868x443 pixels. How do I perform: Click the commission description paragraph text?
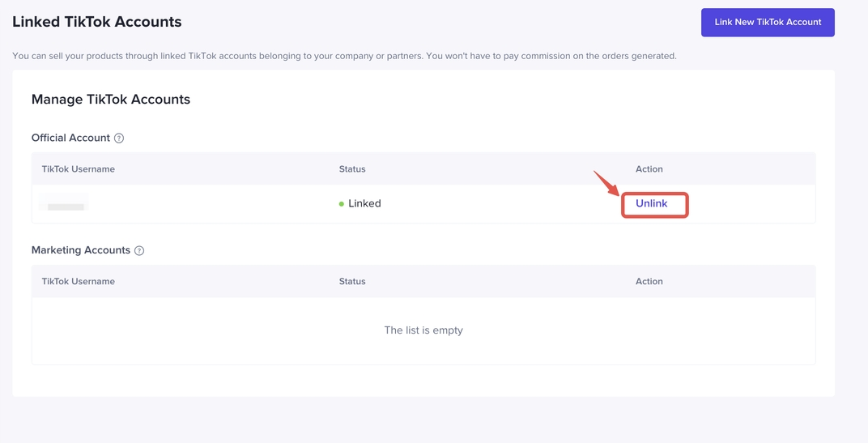coord(344,56)
